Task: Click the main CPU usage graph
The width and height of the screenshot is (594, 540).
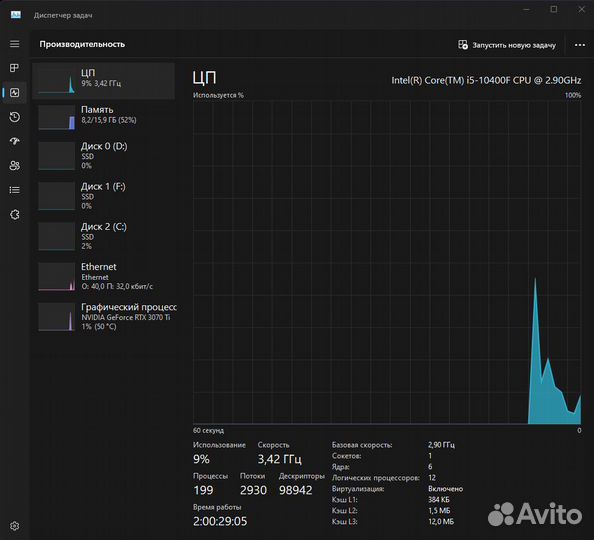Action: point(387,262)
